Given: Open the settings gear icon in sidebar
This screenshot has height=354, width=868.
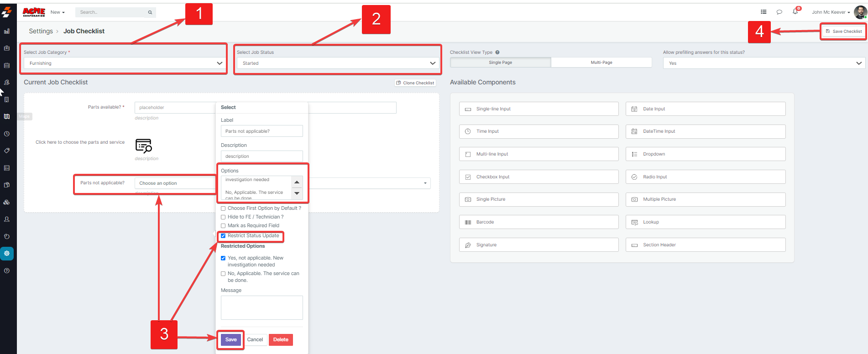Looking at the screenshot, I should click(7, 253).
